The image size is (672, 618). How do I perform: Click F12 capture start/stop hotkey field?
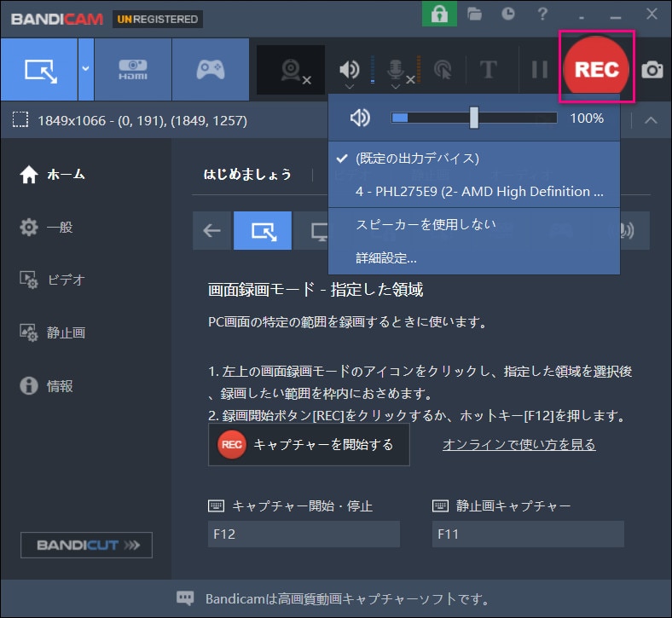304,534
